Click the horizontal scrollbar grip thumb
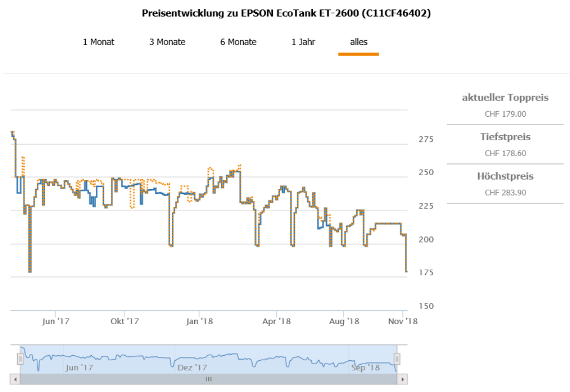This screenshot has width=570, height=392. point(209,379)
